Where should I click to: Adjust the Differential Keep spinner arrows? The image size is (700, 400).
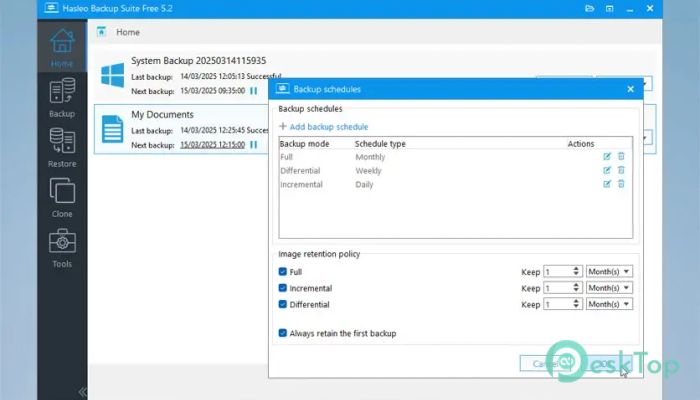point(576,304)
